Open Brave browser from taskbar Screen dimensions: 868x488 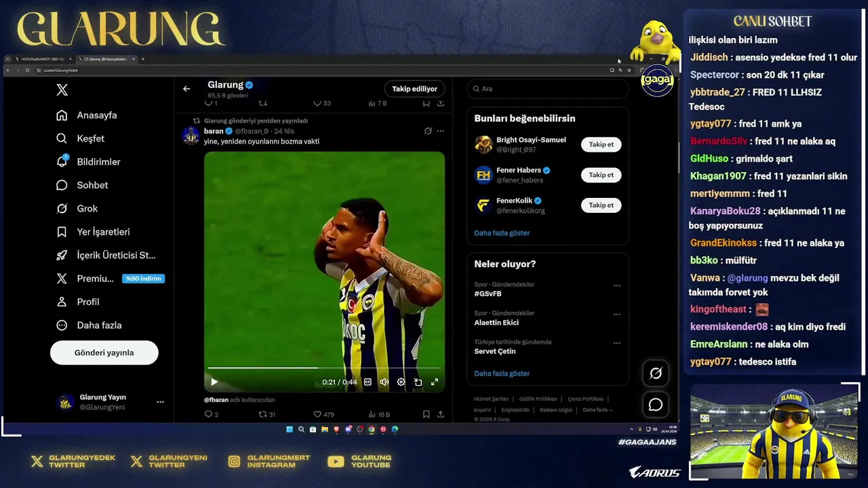tap(336, 429)
